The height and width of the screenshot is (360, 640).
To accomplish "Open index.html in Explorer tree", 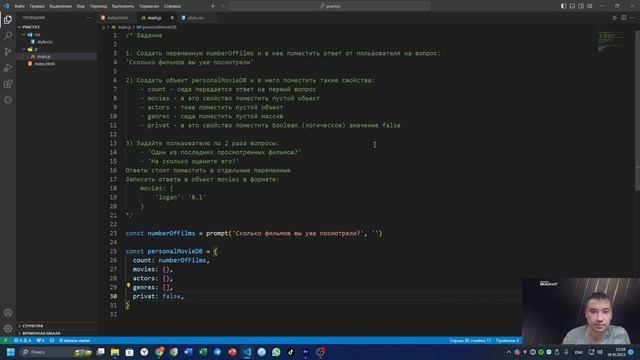I will (x=44, y=64).
